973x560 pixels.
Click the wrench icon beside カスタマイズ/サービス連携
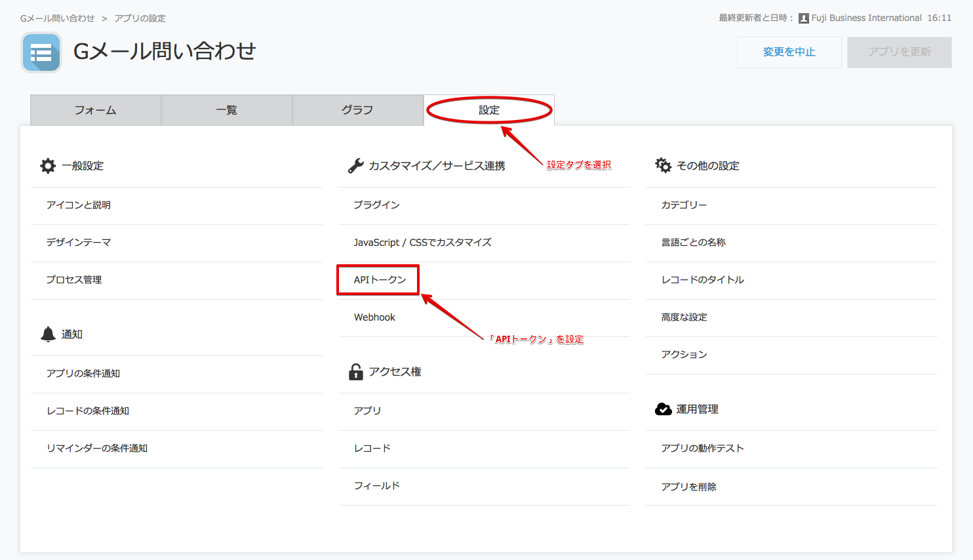[x=355, y=166]
